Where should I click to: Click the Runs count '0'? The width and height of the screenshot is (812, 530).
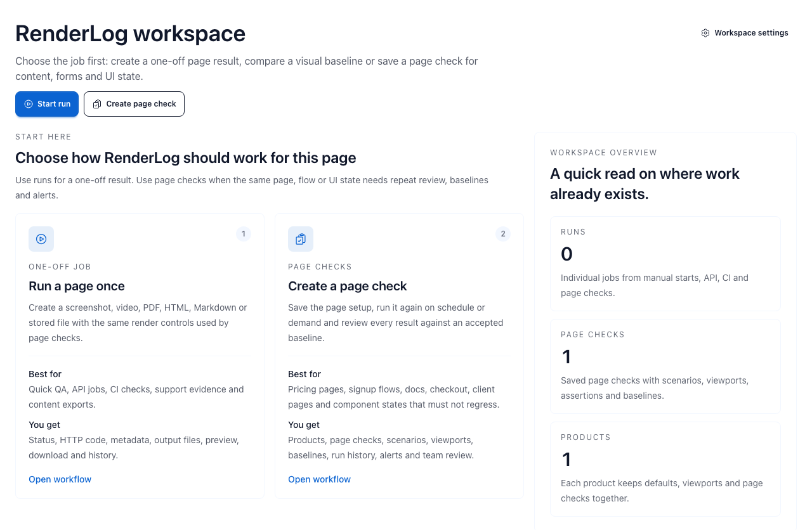pos(566,254)
